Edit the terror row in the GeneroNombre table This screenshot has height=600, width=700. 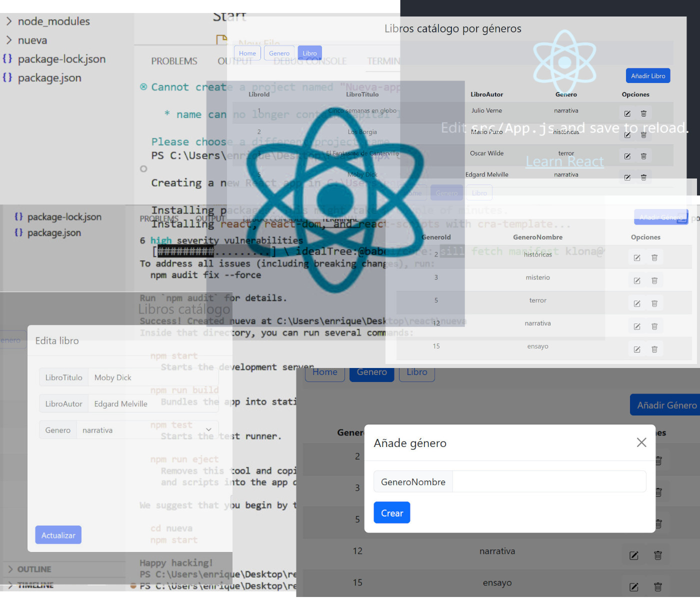637,303
